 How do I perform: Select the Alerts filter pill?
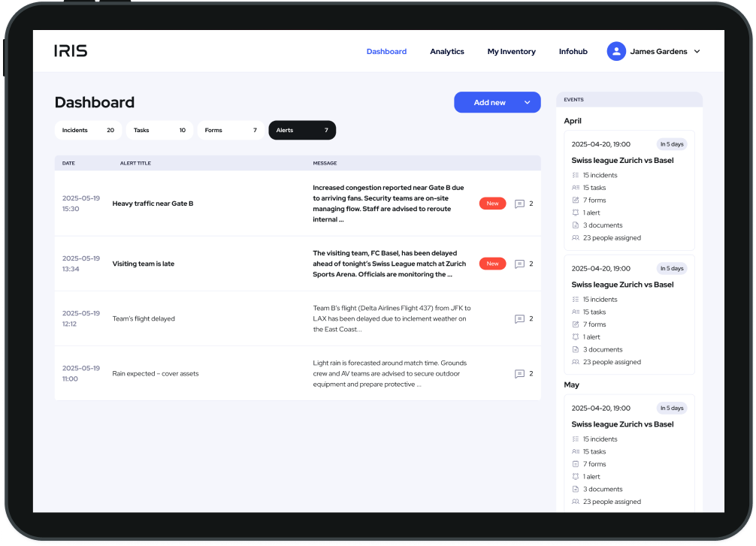pos(302,130)
